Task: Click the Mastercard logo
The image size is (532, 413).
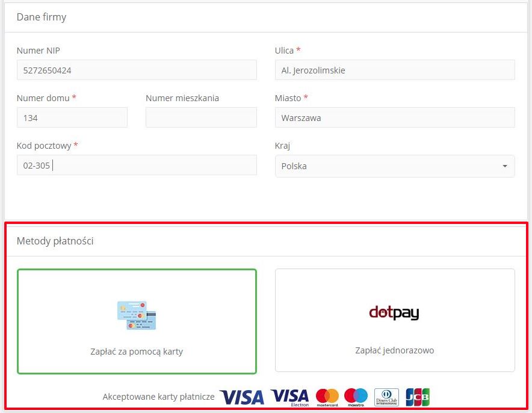Action: tap(327, 397)
